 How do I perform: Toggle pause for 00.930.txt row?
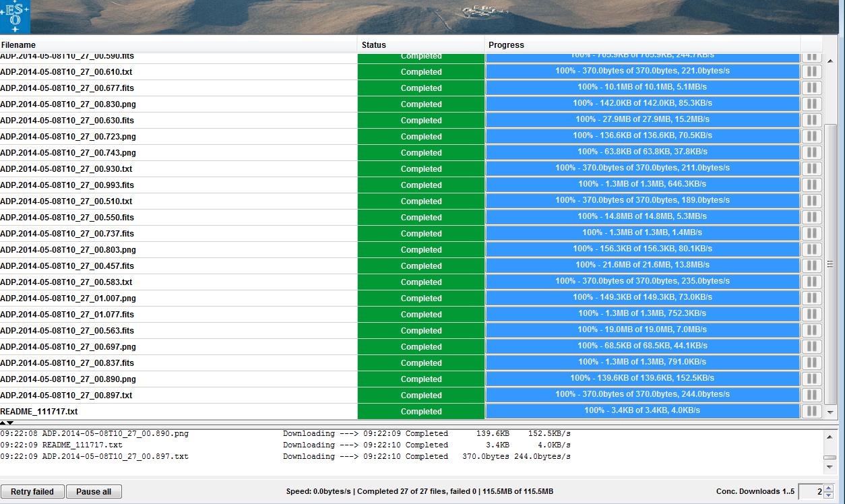[811, 168]
